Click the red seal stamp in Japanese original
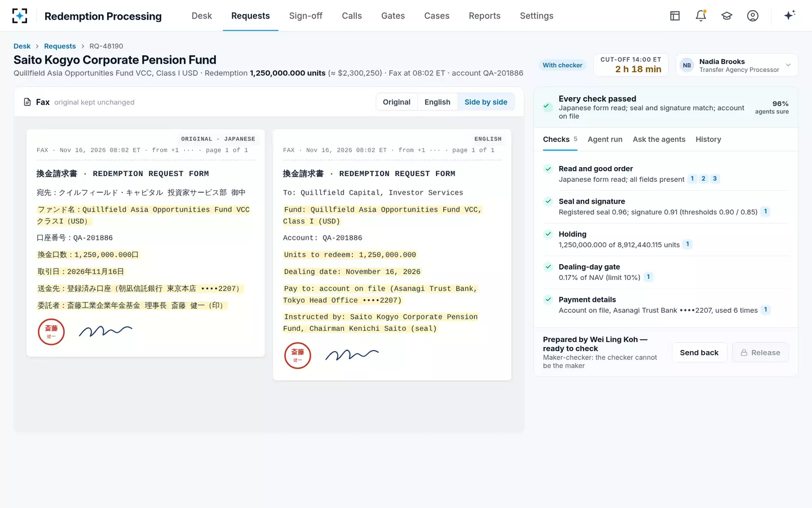 (x=51, y=331)
